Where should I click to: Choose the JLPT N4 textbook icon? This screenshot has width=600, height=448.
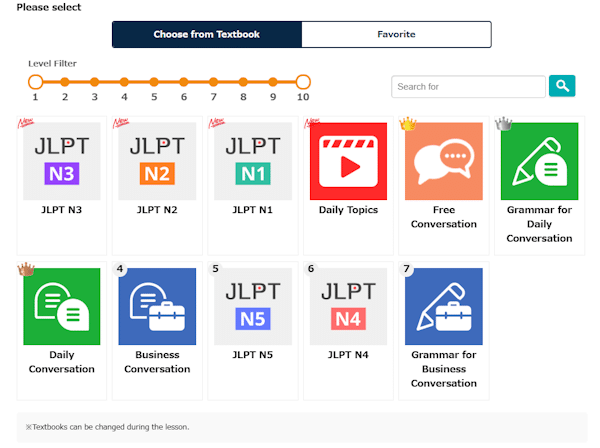(x=348, y=306)
